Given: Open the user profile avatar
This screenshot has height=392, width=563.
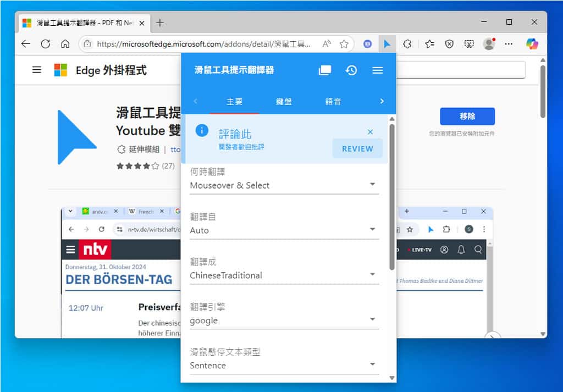Looking at the screenshot, I should pyautogui.click(x=489, y=44).
